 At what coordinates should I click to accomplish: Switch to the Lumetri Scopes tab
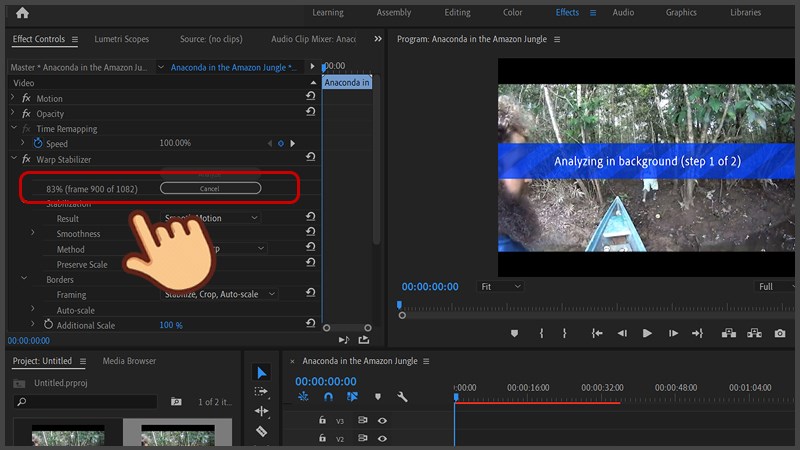click(121, 39)
